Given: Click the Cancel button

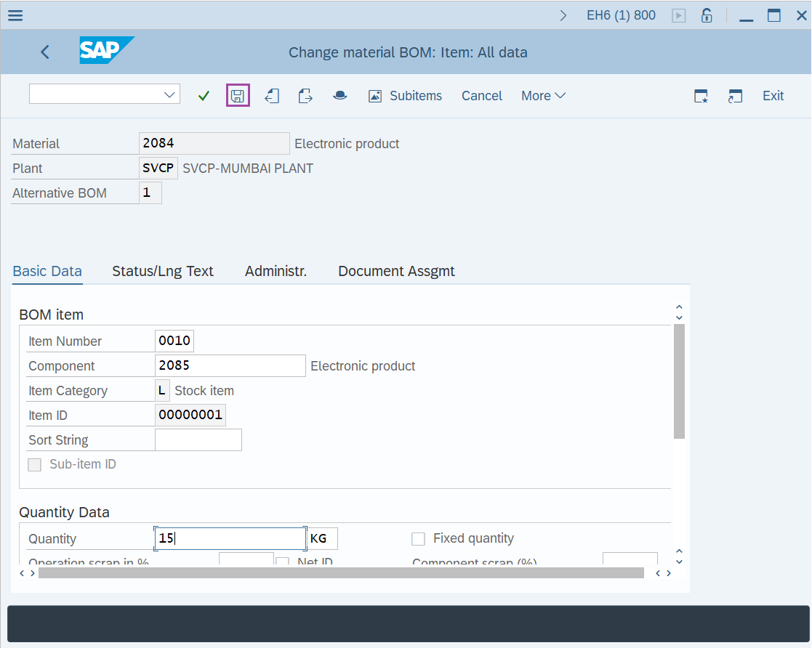Looking at the screenshot, I should [482, 96].
